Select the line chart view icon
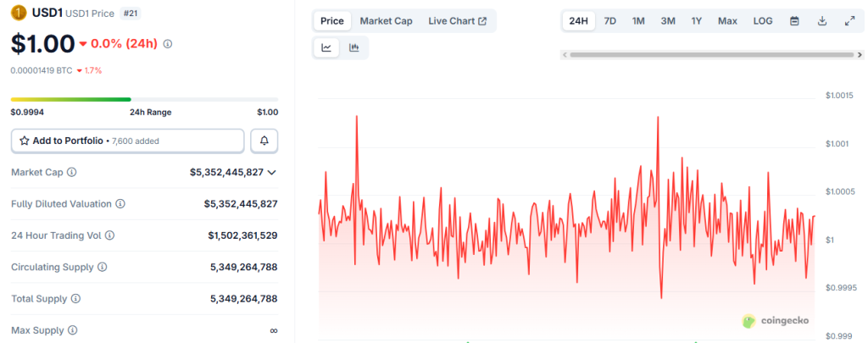 (326, 47)
